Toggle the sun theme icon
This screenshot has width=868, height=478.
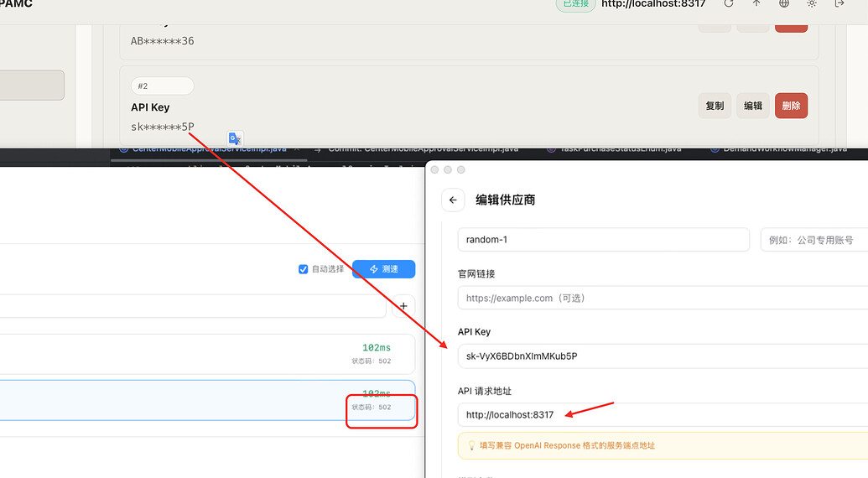click(812, 3)
